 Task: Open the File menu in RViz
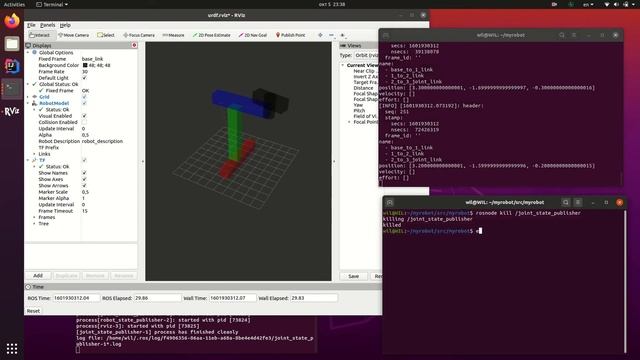[x=31, y=25]
